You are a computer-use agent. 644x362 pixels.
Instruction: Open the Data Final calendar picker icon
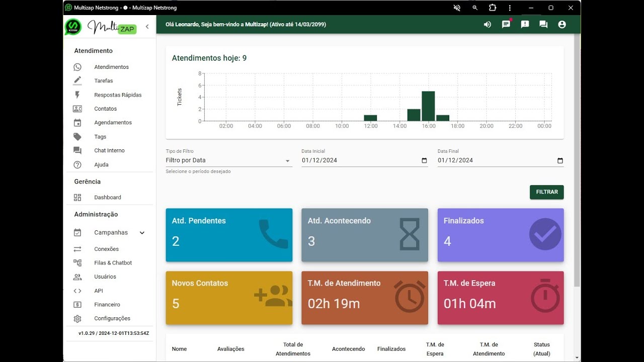tap(560, 160)
